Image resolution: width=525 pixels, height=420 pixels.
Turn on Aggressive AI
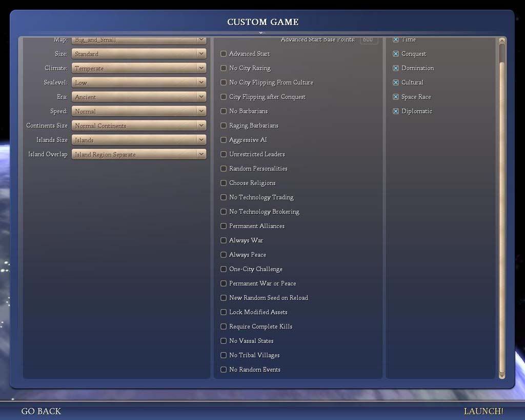pos(224,140)
